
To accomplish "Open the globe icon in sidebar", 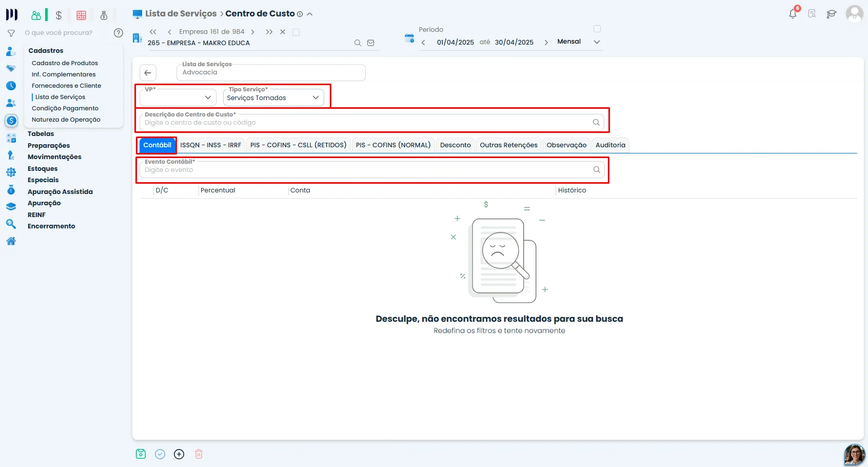I will [x=11, y=172].
